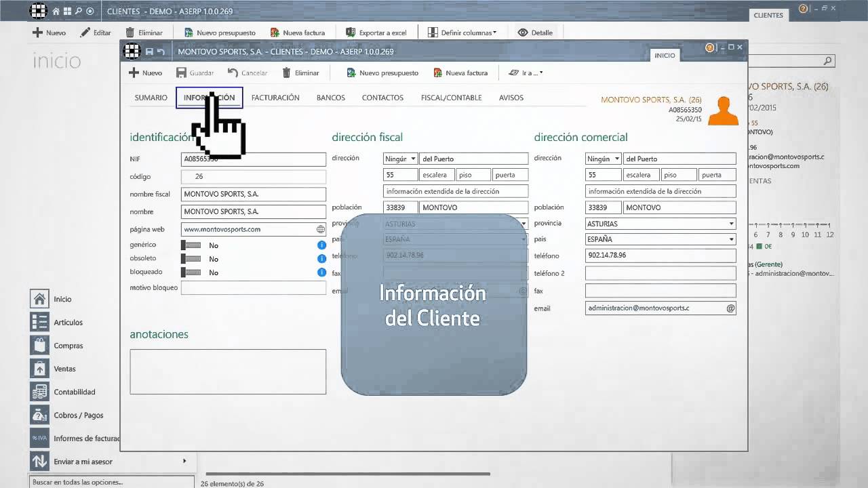Click the save disk icon in the Montovo title bar
The height and width of the screenshot is (488, 868).
(x=149, y=52)
